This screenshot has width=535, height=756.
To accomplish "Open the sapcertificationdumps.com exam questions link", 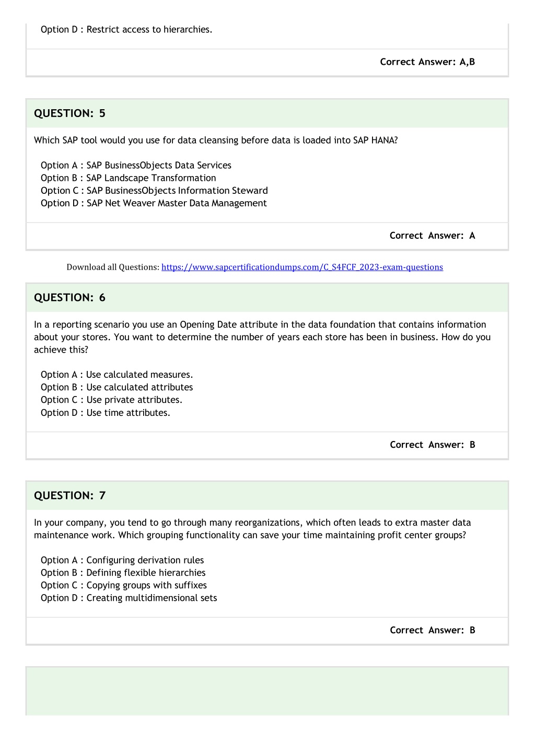I will 302,267.
